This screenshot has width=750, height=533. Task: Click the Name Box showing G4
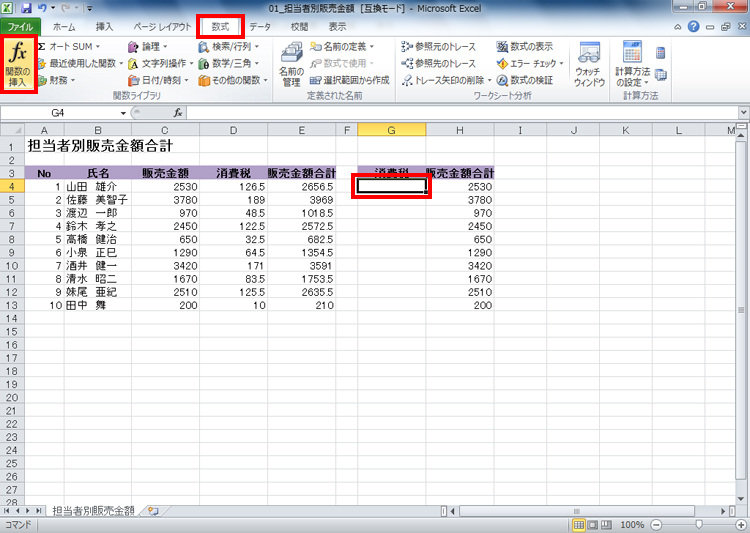[x=59, y=113]
